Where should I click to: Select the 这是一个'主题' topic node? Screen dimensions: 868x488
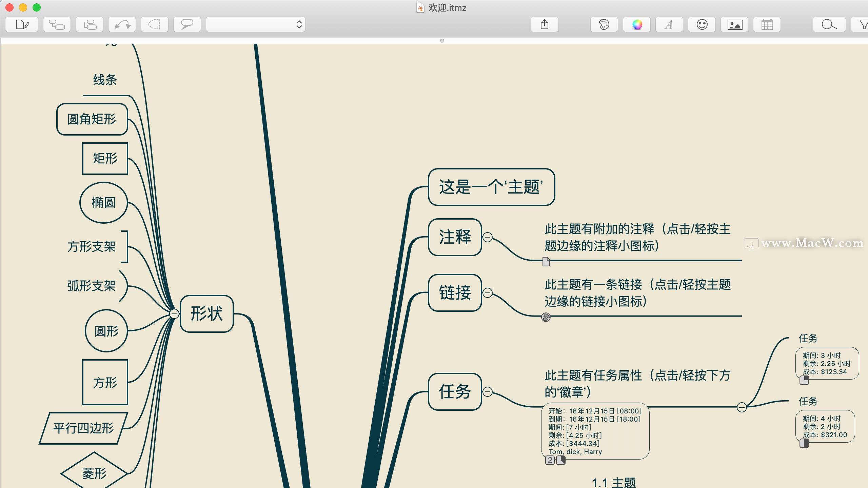(x=491, y=187)
